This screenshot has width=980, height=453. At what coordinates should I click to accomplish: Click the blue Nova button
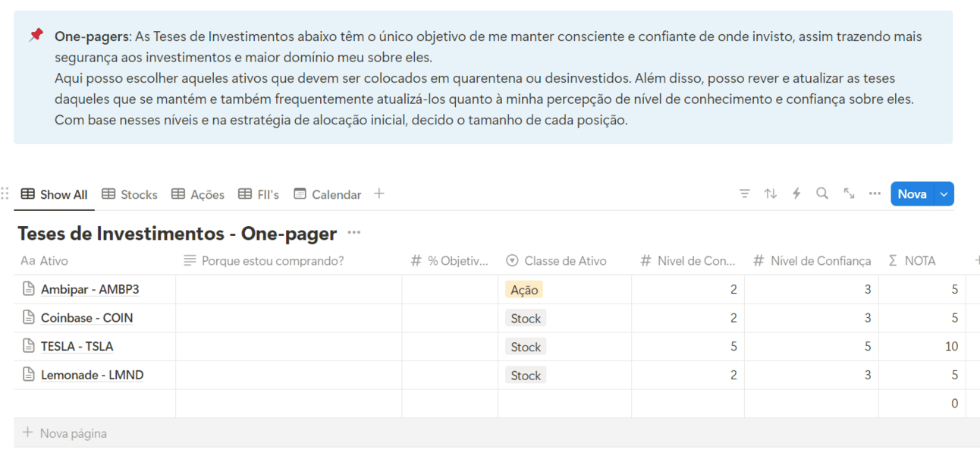(x=912, y=194)
